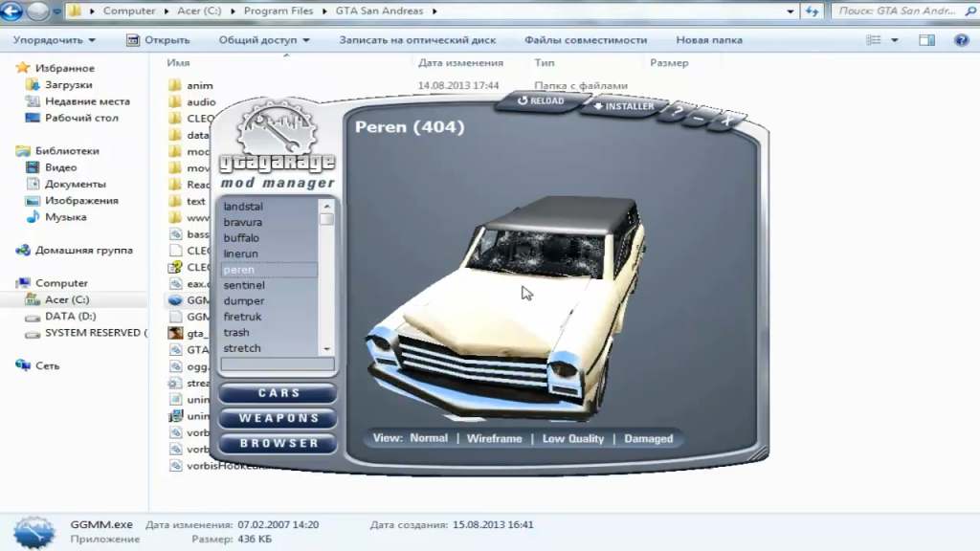This screenshot has height=551, width=980.
Task: Focus the Explorer search box
Action: (905, 11)
